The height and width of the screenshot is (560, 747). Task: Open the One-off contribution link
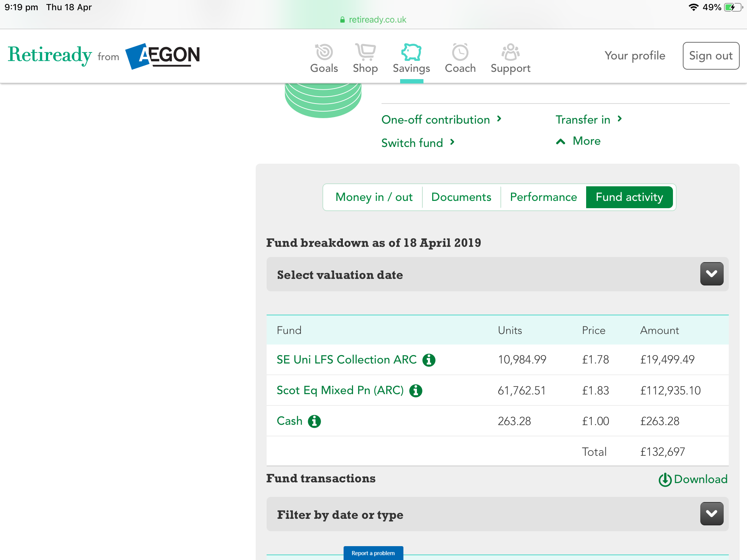(x=436, y=120)
